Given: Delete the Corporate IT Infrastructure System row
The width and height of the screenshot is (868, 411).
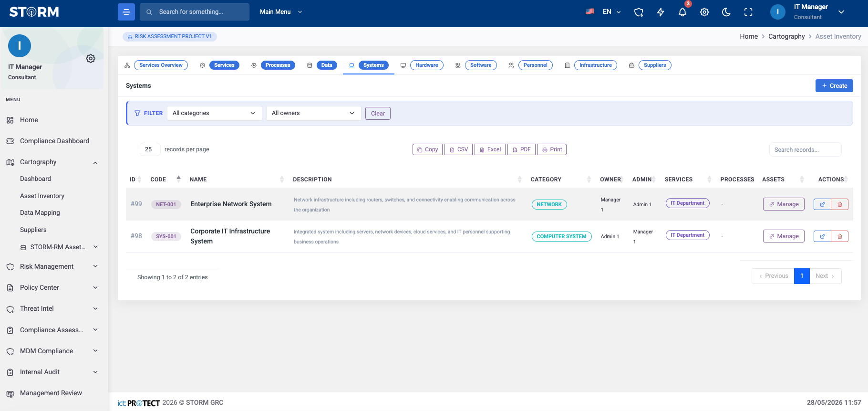Looking at the screenshot, I should tap(840, 236).
